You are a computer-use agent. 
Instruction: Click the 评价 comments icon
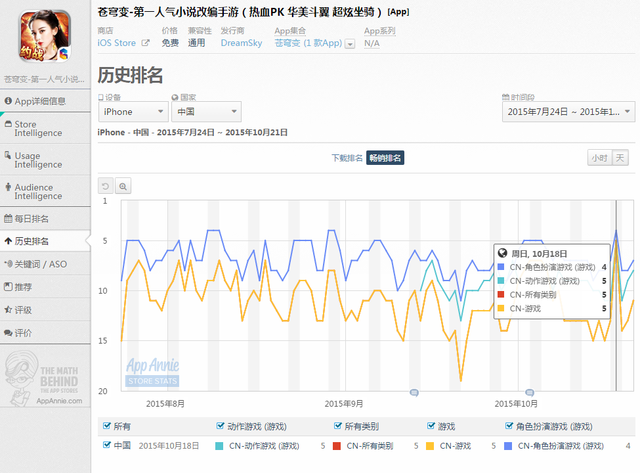pos(8,333)
